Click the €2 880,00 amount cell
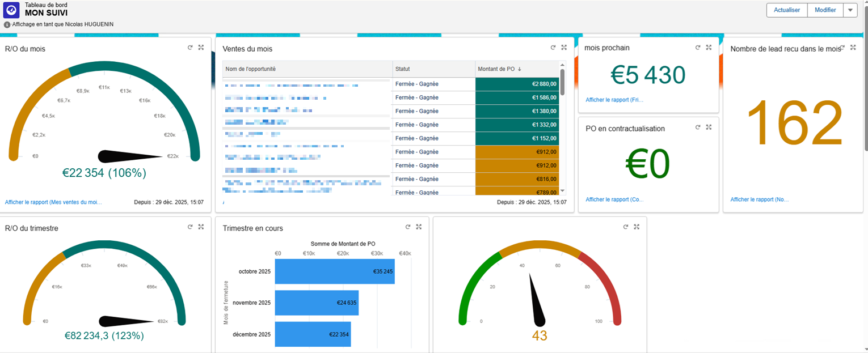 point(517,84)
